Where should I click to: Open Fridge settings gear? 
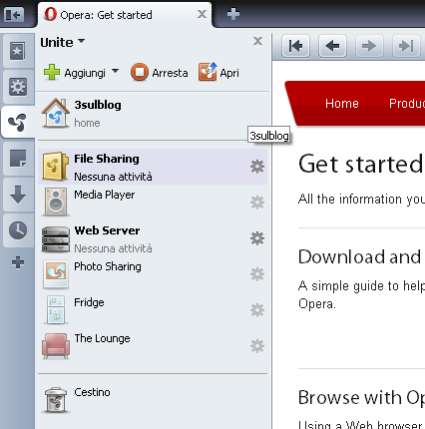click(257, 310)
